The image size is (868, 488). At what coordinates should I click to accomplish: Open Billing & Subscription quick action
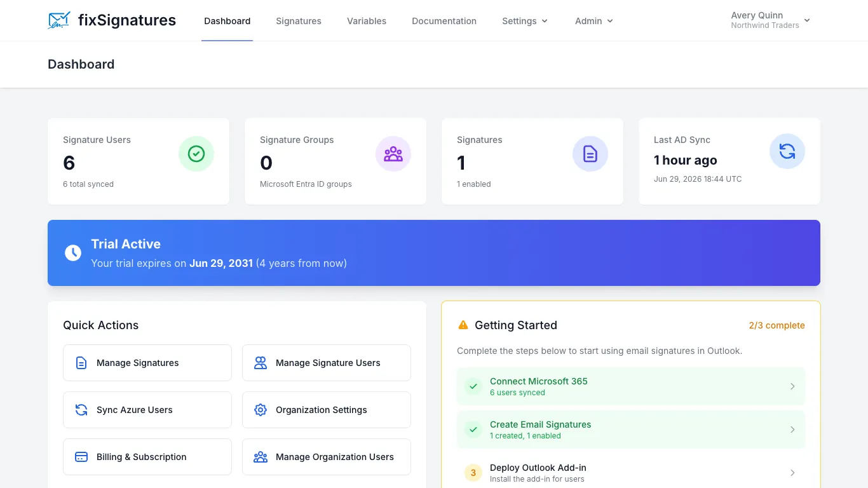coord(147,457)
